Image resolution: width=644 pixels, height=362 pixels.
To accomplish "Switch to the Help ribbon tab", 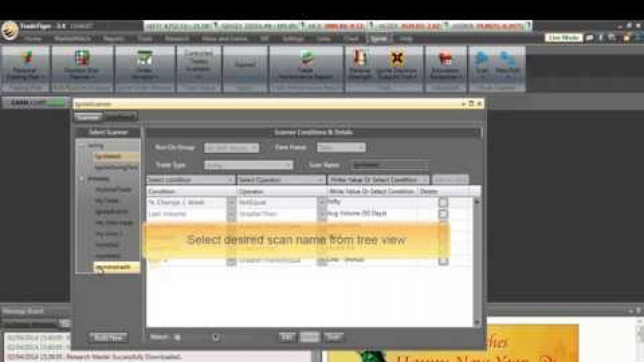I will (406, 39).
